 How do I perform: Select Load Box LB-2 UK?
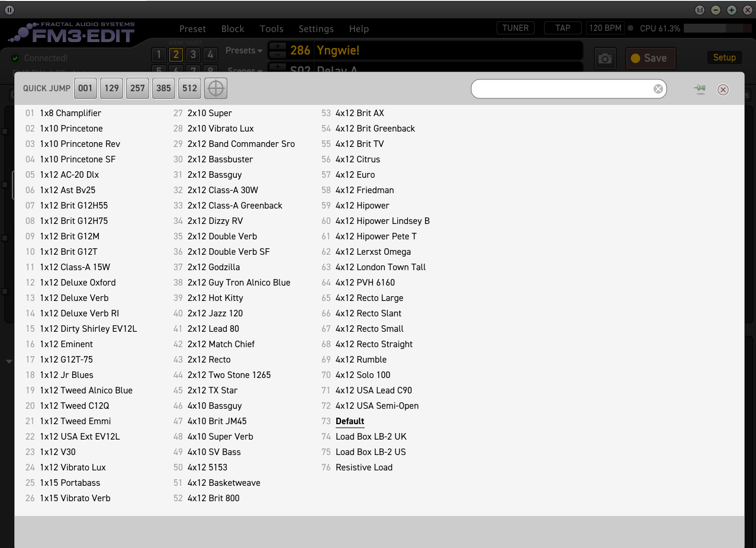click(371, 437)
